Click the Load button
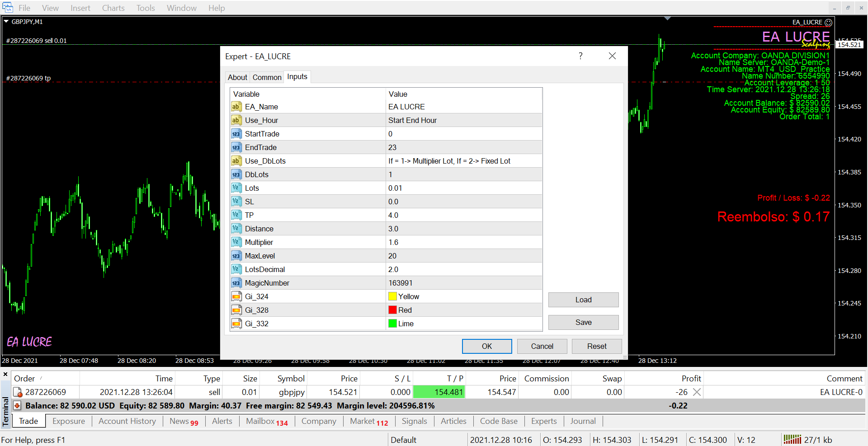Viewport: 868px width, 446px height. (583, 300)
